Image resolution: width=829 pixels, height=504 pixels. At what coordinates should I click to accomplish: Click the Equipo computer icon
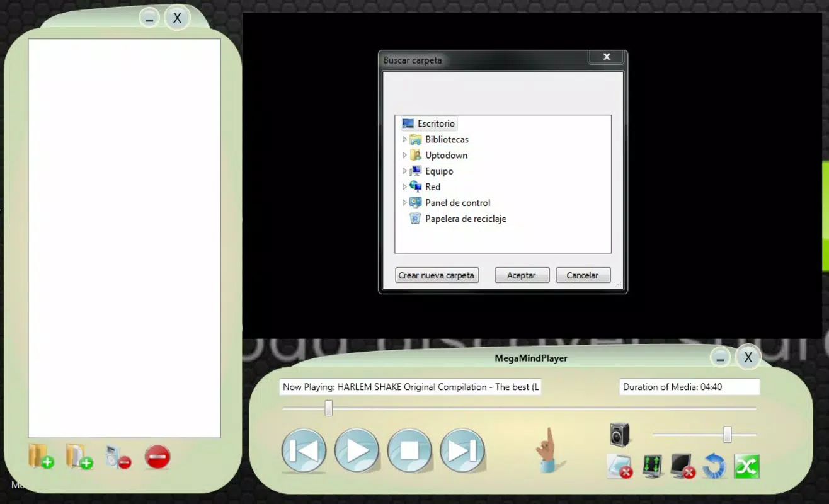coord(415,171)
